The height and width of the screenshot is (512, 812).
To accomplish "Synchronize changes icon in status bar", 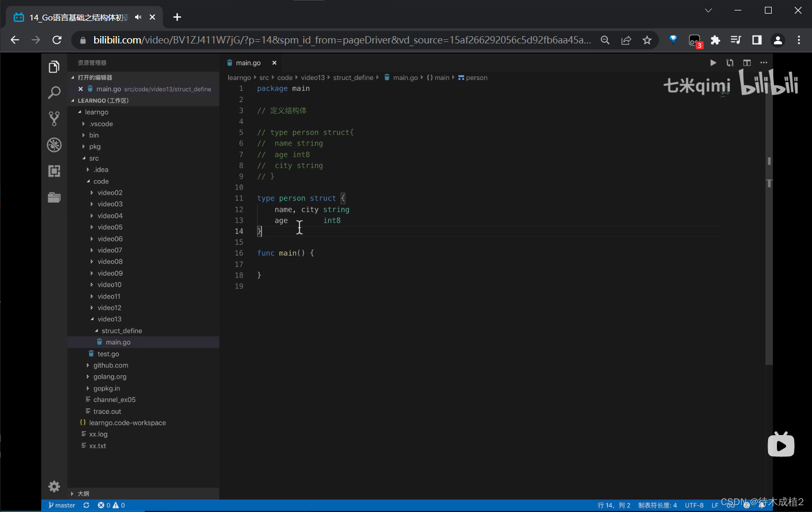I will (x=86, y=505).
